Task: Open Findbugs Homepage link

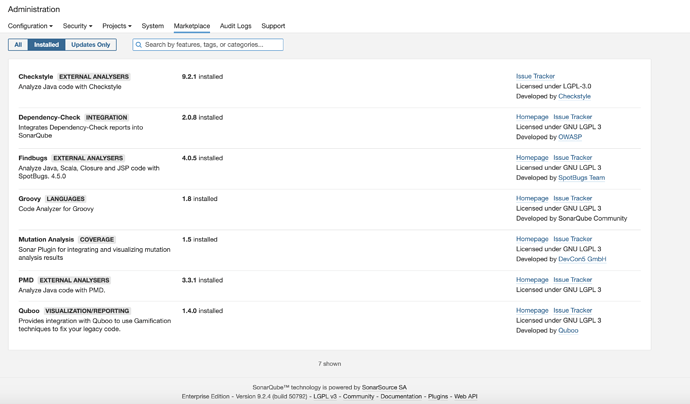Action: click(532, 158)
